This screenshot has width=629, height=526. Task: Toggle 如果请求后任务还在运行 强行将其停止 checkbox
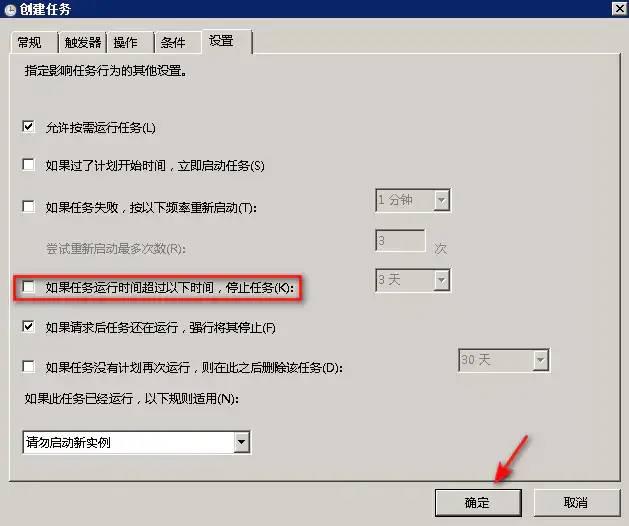28,327
